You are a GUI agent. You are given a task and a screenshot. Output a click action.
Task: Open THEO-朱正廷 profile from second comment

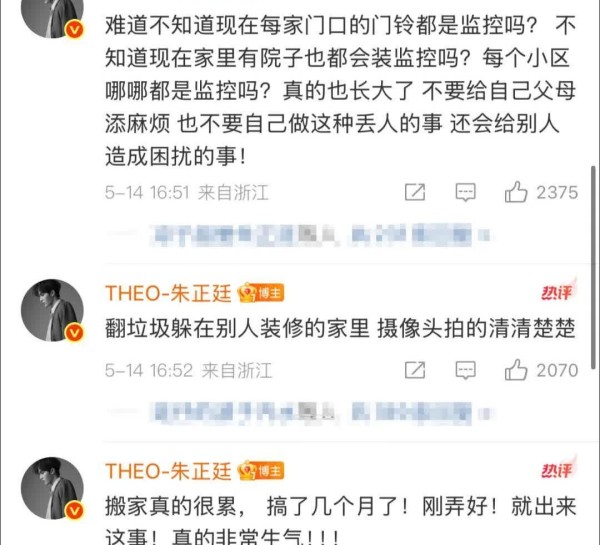pos(168,294)
